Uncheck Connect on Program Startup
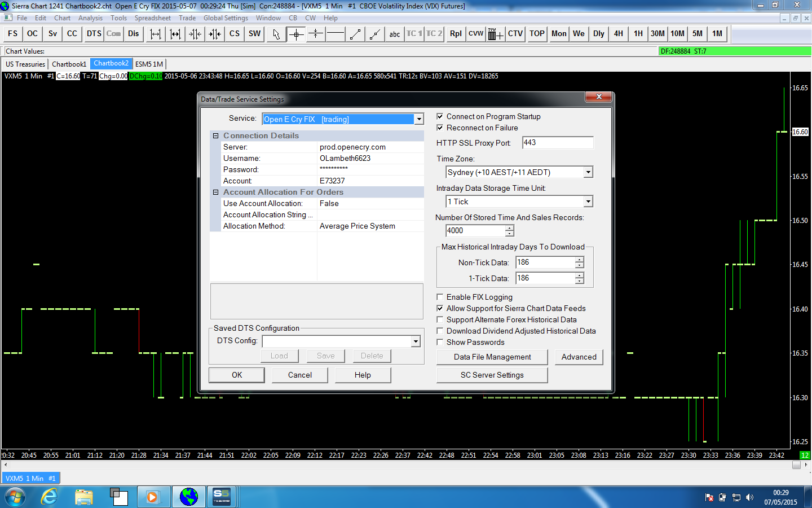This screenshot has width=812, height=508. pos(440,117)
